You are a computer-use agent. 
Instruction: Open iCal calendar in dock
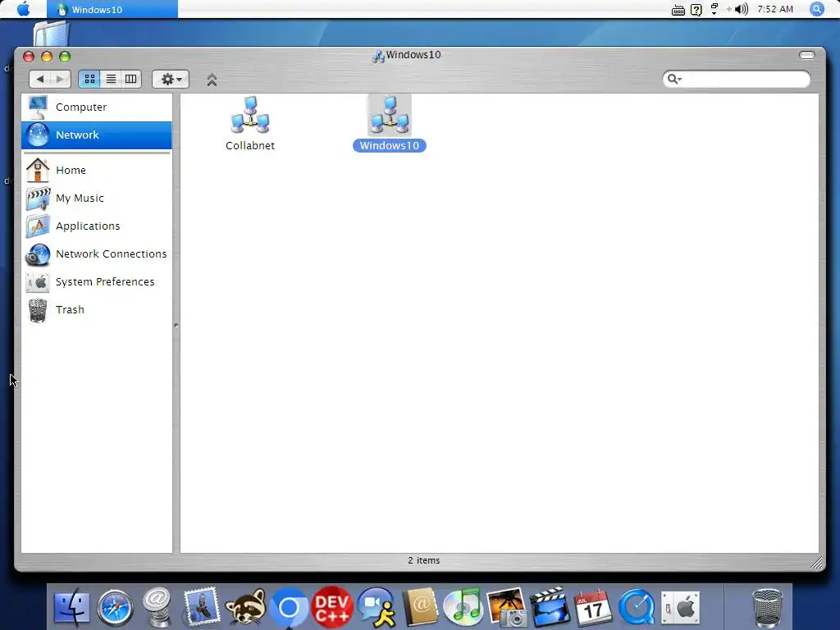pyautogui.click(x=593, y=608)
